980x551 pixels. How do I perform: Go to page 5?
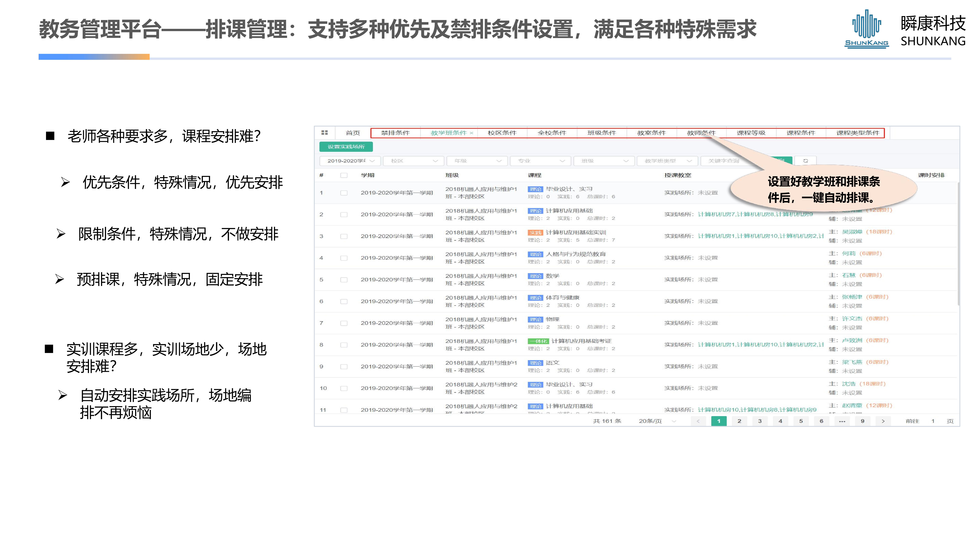pos(801,421)
